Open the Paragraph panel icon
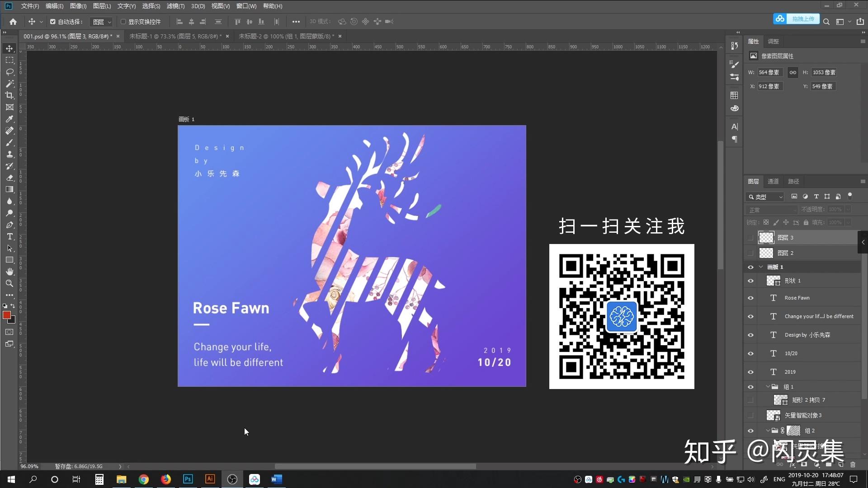The image size is (868, 488). tap(735, 139)
